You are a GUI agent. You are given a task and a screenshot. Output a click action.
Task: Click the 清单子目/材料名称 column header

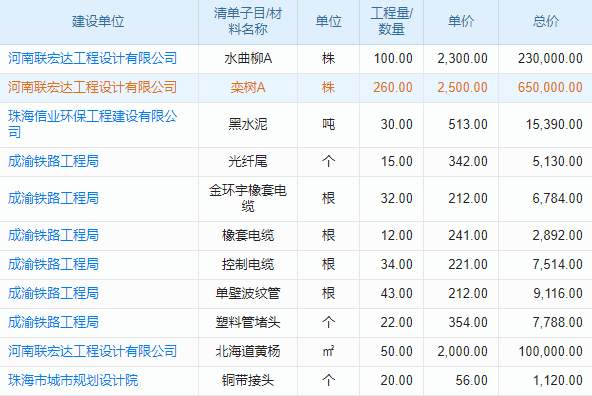coord(248,21)
